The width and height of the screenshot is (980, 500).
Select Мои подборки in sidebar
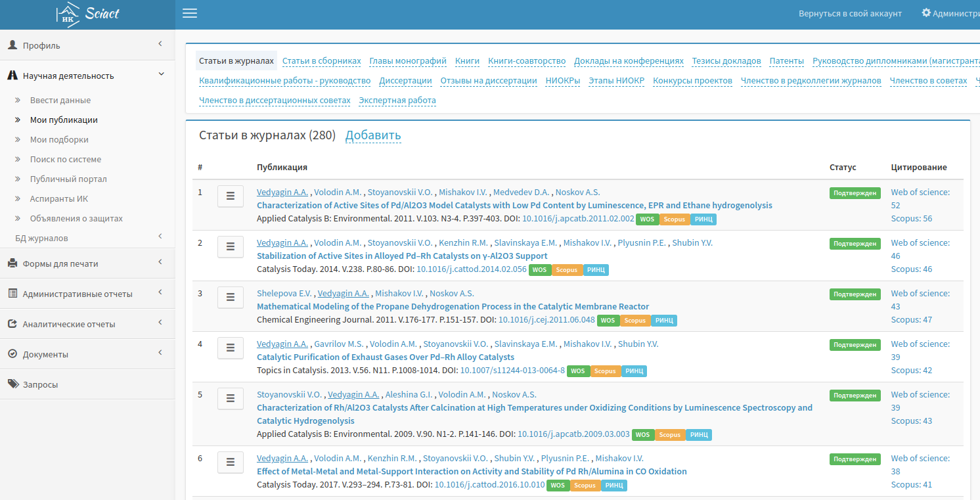pos(59,139)
